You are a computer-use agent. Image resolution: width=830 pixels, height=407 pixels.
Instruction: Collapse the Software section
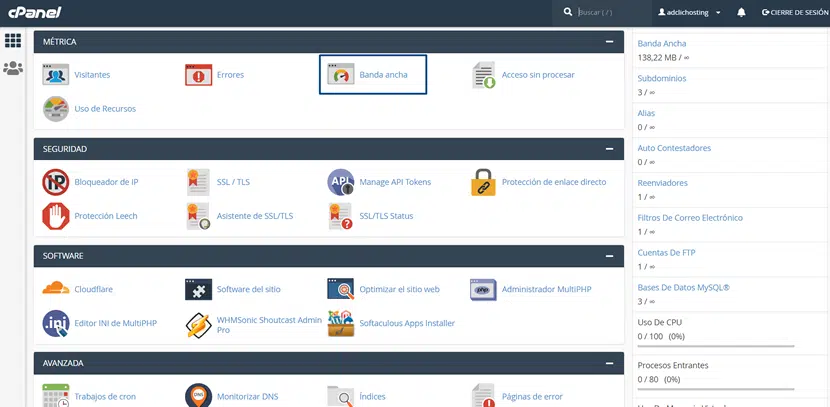pyautogui.click(x=609, y=256)
